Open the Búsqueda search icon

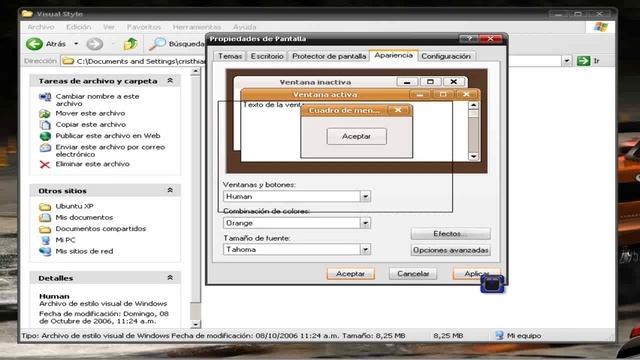pos(157,44)
